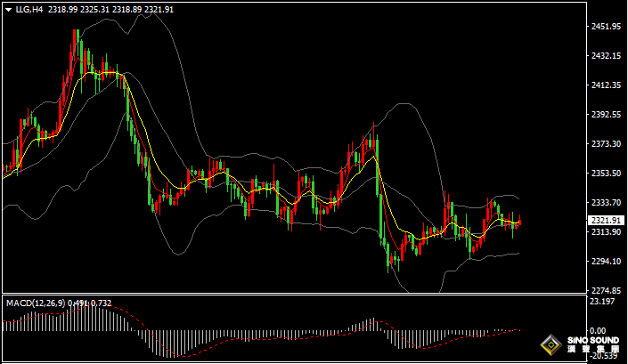Click the 2392.55 price axis label

click(x=605, y=115)
